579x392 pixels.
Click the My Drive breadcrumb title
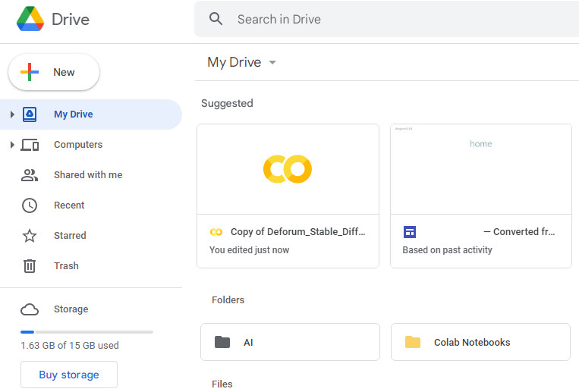tap(234, 62)
